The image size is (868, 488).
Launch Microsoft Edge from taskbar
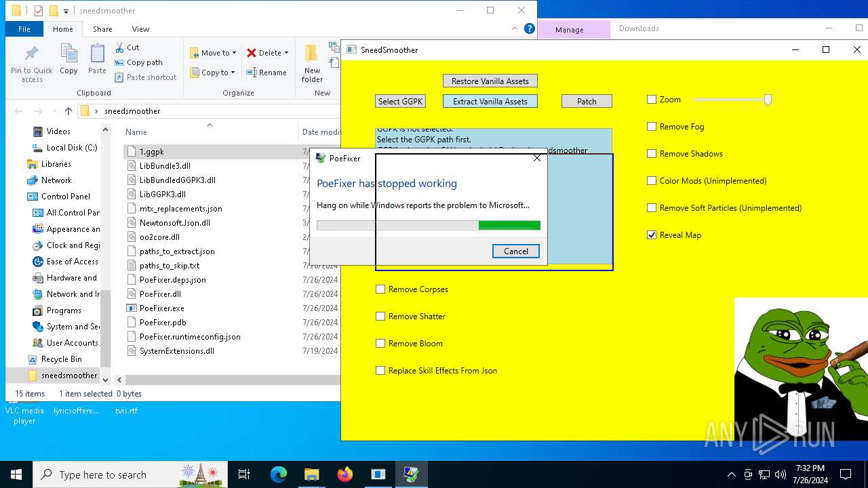pyautogui.click(x=279, y=474)
